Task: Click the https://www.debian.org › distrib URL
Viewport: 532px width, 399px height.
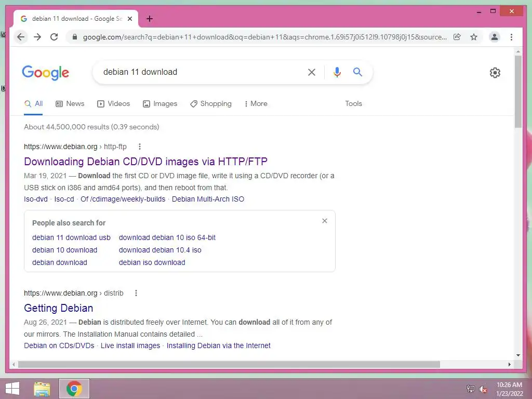Action: (x=74, y=293)
